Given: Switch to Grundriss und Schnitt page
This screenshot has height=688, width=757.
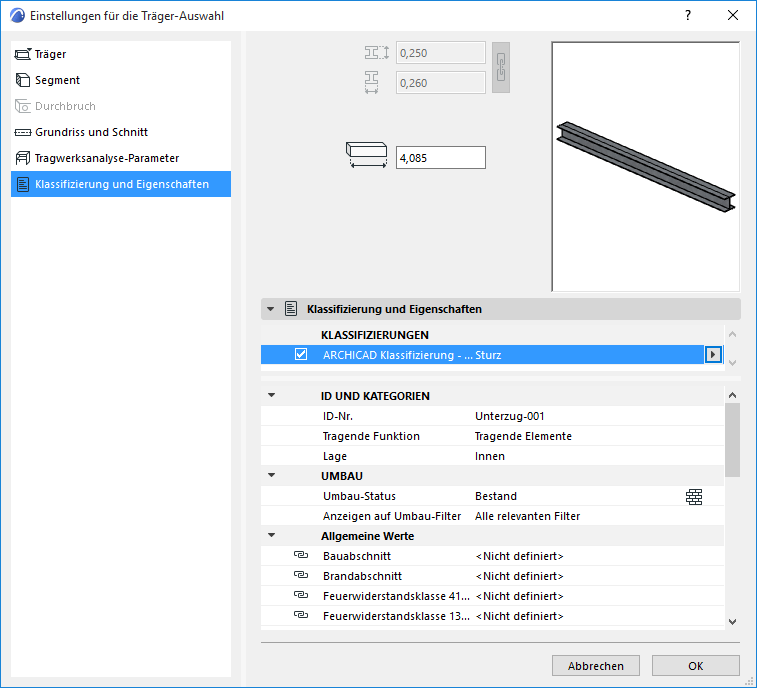Looking at the screenshot, I should coord(121,132).
